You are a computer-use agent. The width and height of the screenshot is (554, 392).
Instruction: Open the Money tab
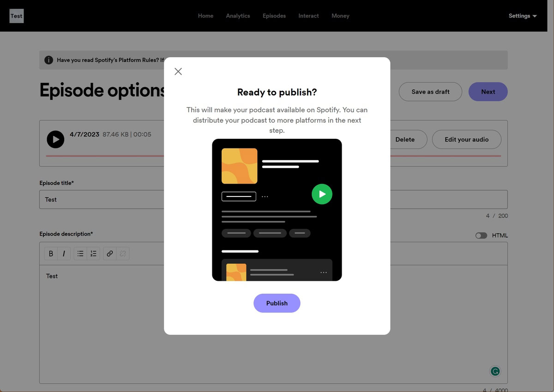pos(340,16)
